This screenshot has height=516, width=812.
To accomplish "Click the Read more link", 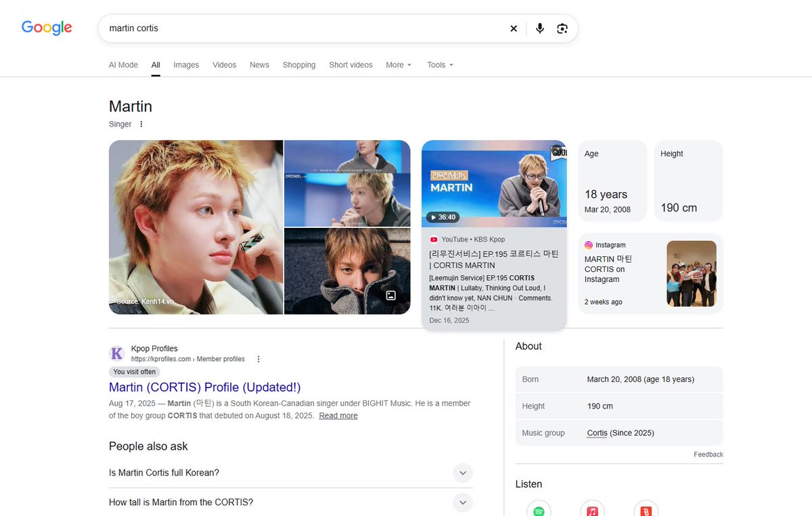I will coord(338,416).
